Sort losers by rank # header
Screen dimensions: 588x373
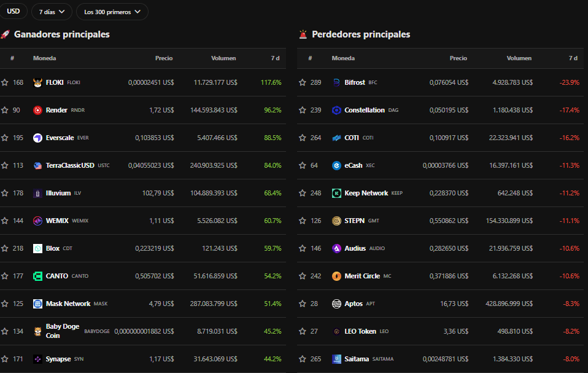pyautogui.click(x=310, y=58)
